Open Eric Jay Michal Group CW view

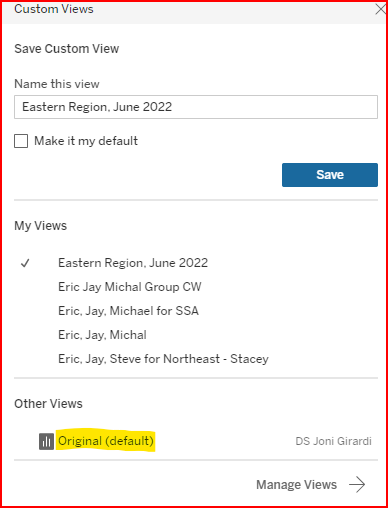130,287
